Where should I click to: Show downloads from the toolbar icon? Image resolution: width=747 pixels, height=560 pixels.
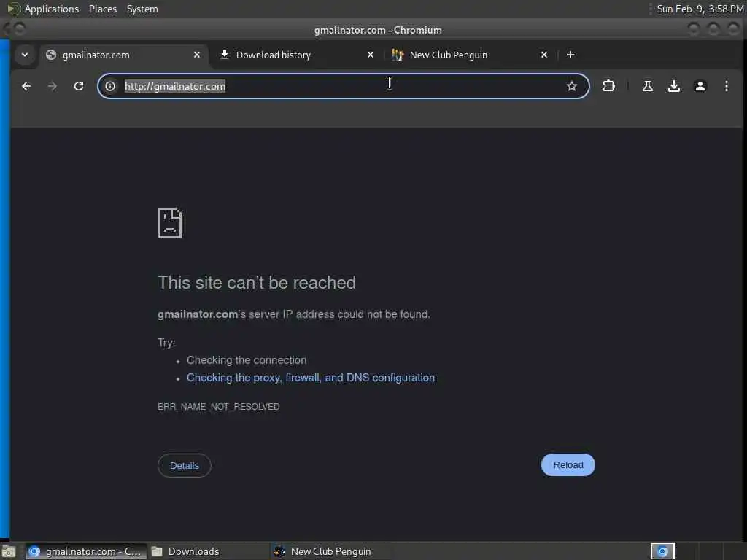click(x=673, y=86)
